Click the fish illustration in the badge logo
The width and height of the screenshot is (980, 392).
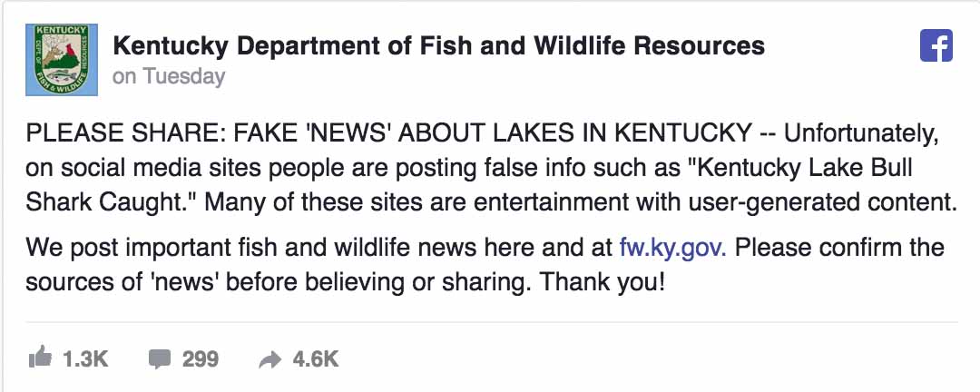coord(62,76)
